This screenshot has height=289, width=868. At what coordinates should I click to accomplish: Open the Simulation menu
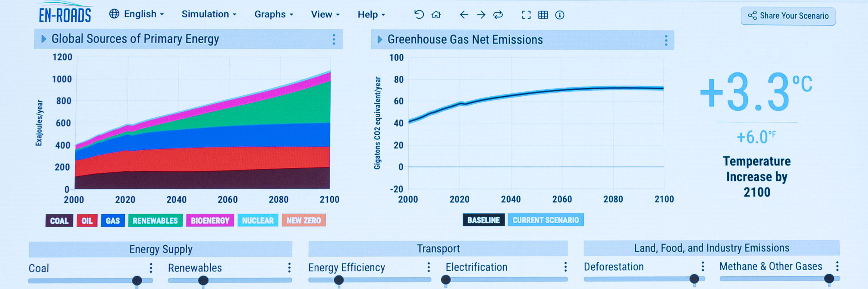(x=209, y=14)
